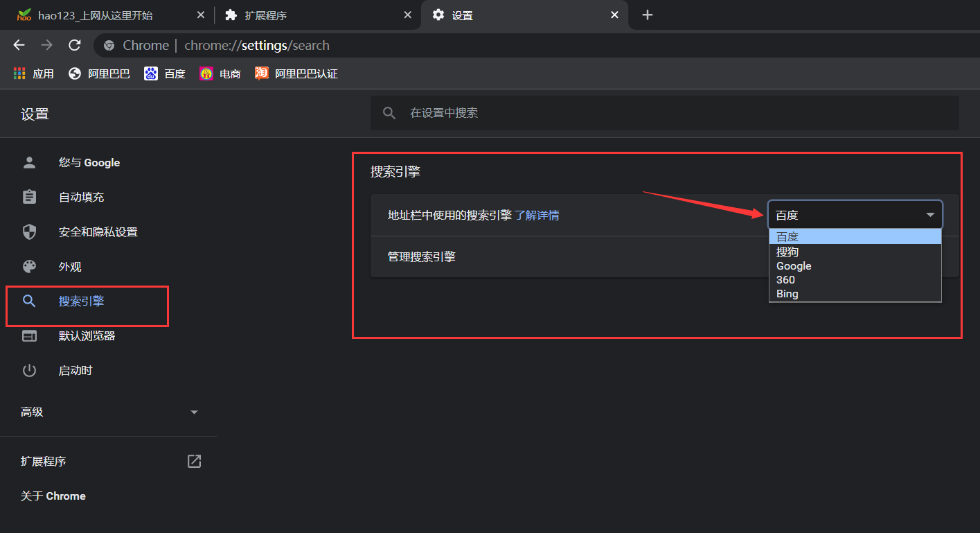The width and height of the screenshot is (980, 533).
Task: Open the 应用 apps grid icon in the bookmarks bar
Action: coord(19,73)
